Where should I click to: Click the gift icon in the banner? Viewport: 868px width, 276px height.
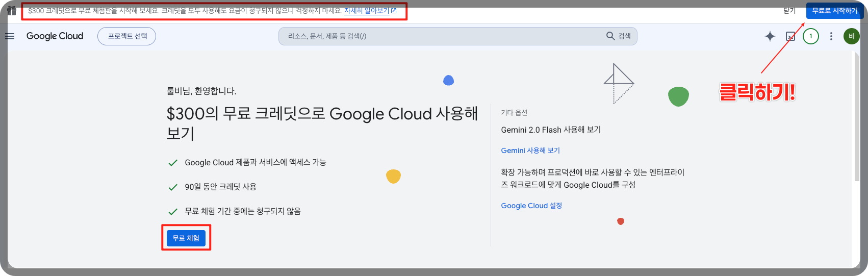(x=12, y=11)
